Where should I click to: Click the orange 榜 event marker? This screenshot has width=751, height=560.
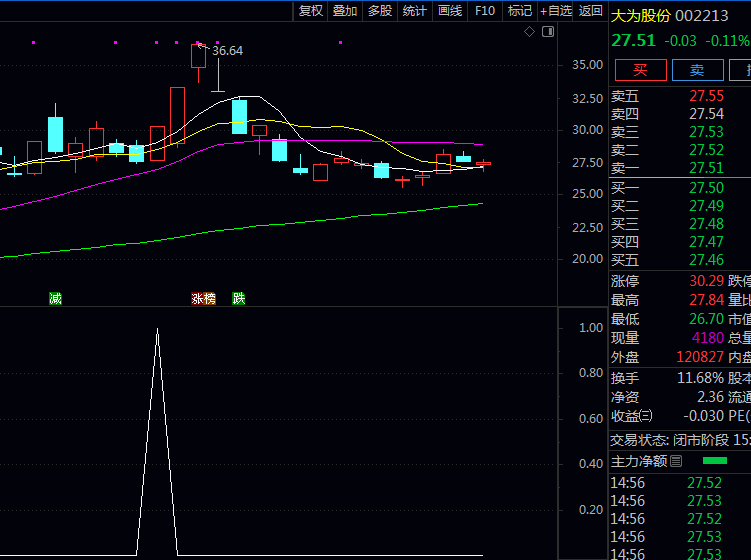[x=209, y=298]
